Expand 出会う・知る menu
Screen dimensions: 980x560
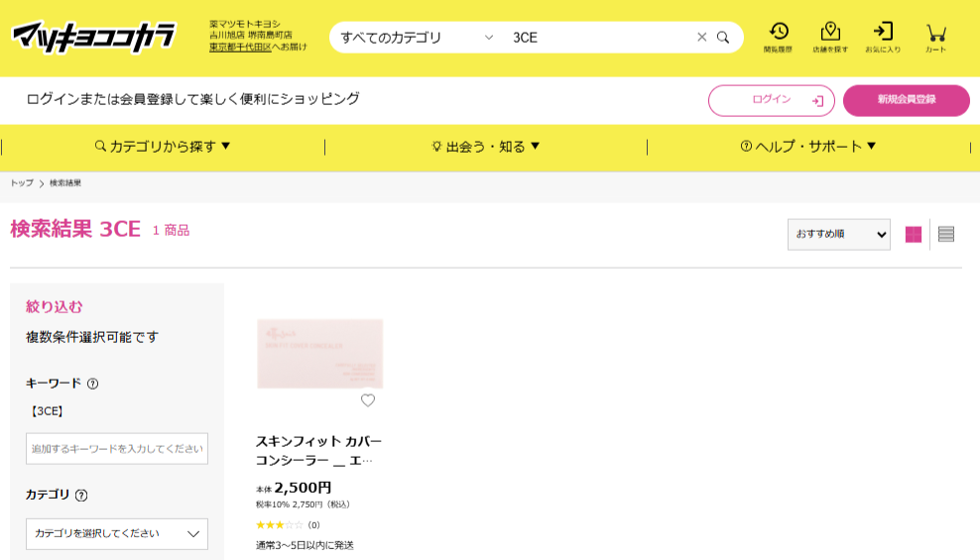tap(486, 147)
